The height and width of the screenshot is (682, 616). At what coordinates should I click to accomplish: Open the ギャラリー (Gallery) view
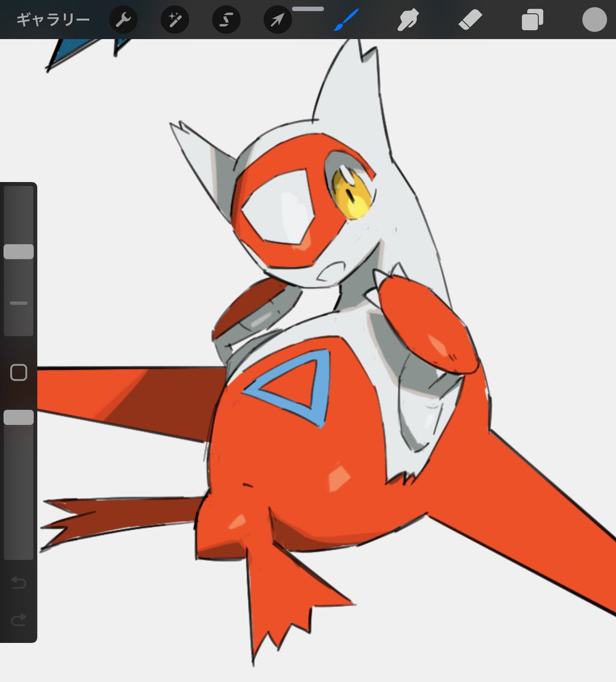click(53, 20)
